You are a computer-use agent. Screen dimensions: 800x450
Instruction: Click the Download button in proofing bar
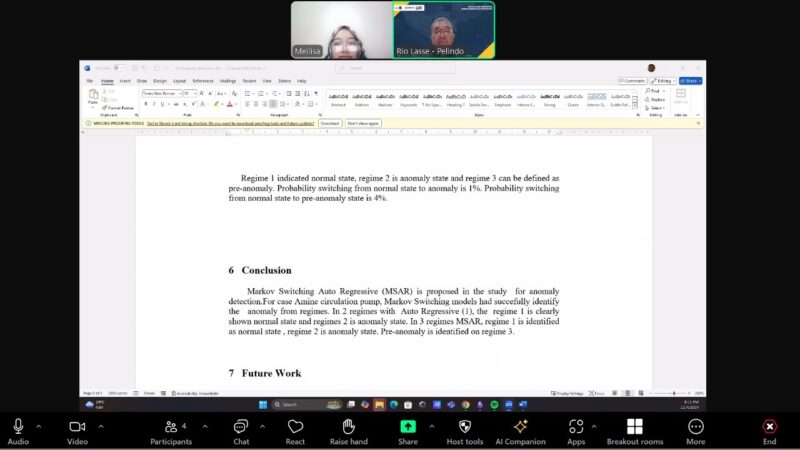[x=330, y=123]
